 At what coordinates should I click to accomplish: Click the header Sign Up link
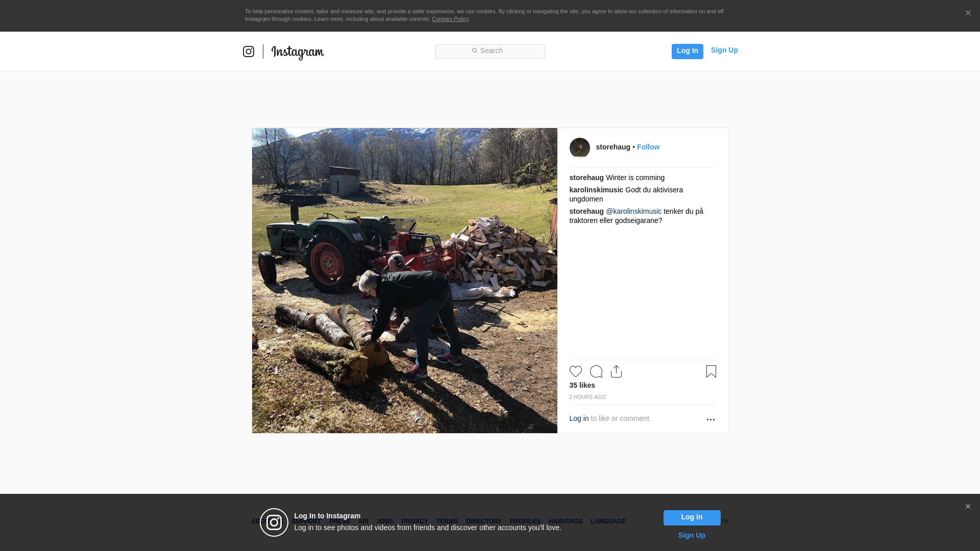click(724, 50)
